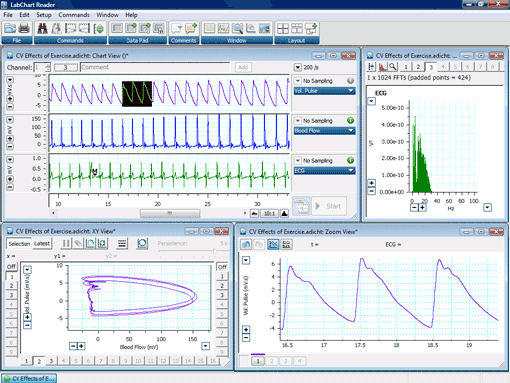The width and height of the screenshot is (510, 383).
Task: Click the pause icon in XY View
Action: [x=66, y=244]
